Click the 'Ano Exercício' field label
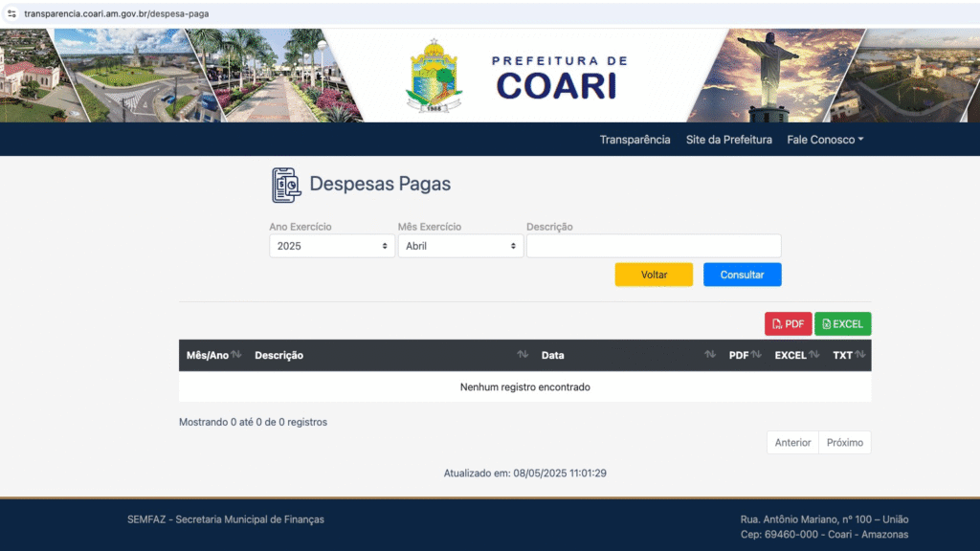 coord(301,227)
